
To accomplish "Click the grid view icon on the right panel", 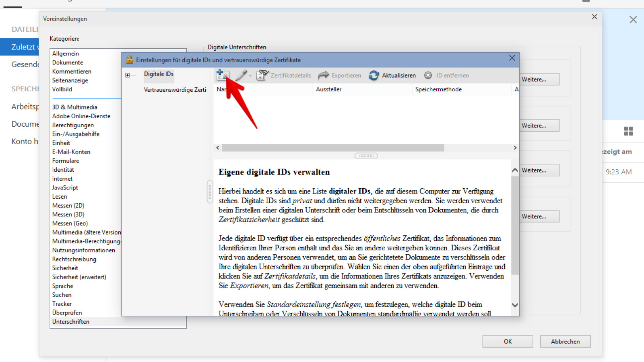I will tap(629, 131).
